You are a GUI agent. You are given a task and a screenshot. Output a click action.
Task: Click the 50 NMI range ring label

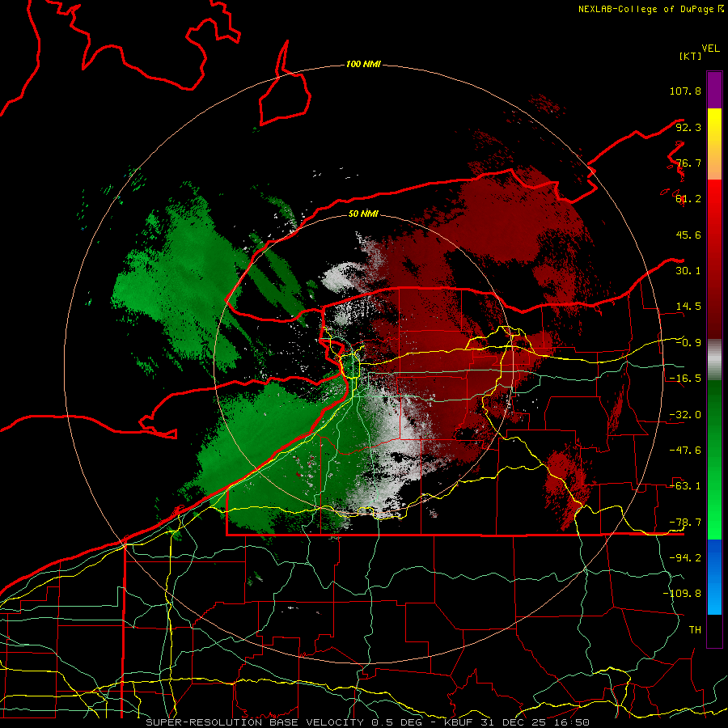pos(363,214)
